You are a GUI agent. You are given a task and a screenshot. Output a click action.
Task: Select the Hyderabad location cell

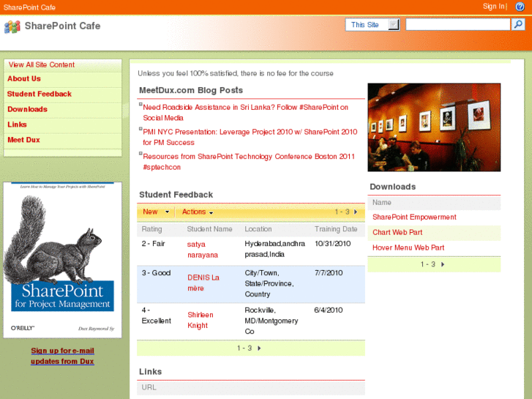pos(275,249)
